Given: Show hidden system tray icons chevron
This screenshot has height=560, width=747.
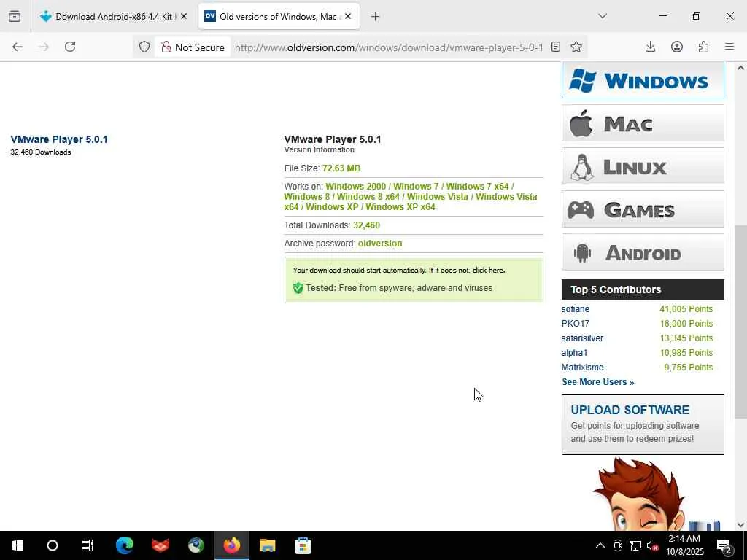Looking at the screenshot, I should pyautogui.click(x=600, y=545).
